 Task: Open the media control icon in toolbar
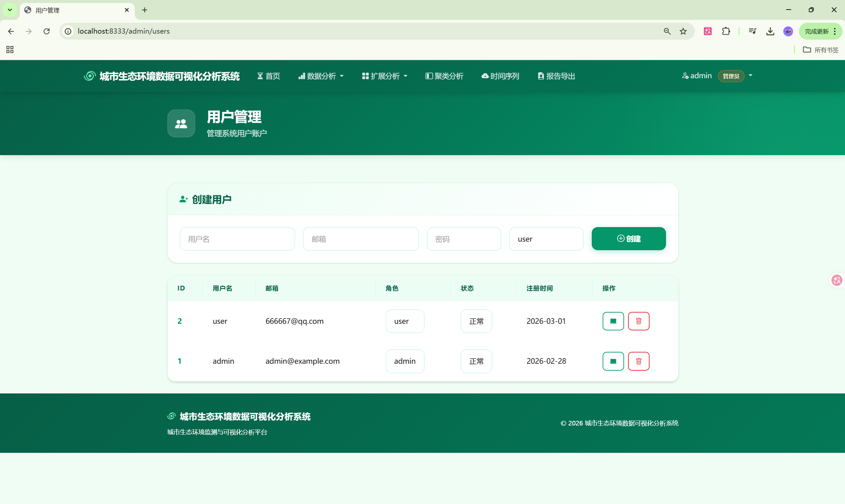click(x=753, y=31)
